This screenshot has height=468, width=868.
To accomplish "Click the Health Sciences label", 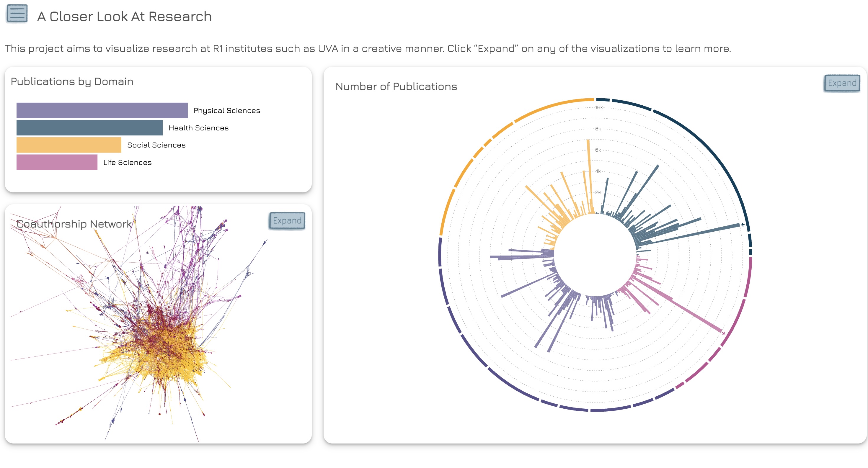I will click(x=198, y=128).
